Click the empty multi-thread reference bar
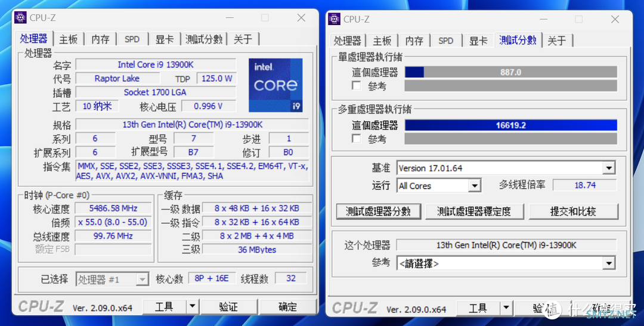The height and width of the screenshot is (326, 644). point(511,139)
